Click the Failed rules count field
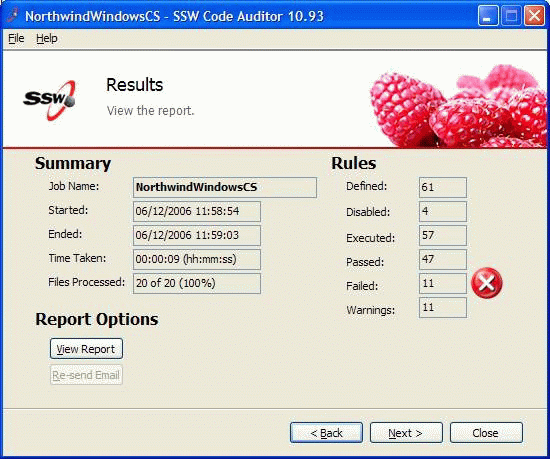550x459 pixels. [443, 283]
